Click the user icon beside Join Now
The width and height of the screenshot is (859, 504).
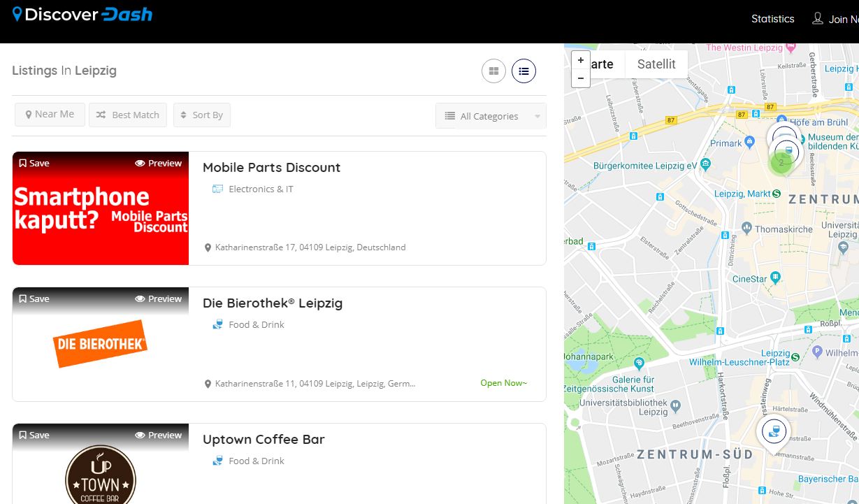coord(817,18)
